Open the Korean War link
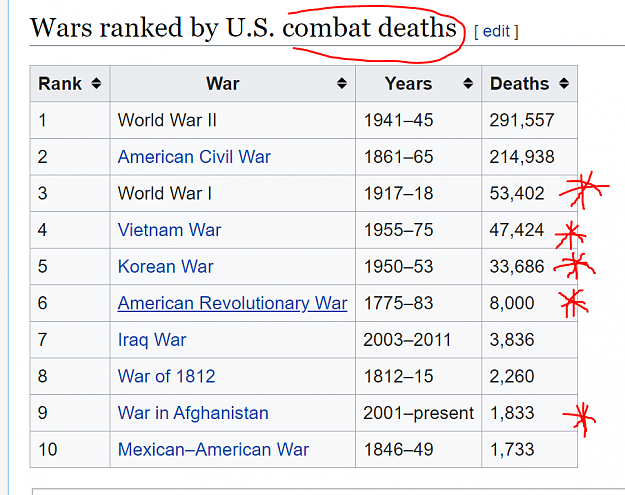 point(166,266)
